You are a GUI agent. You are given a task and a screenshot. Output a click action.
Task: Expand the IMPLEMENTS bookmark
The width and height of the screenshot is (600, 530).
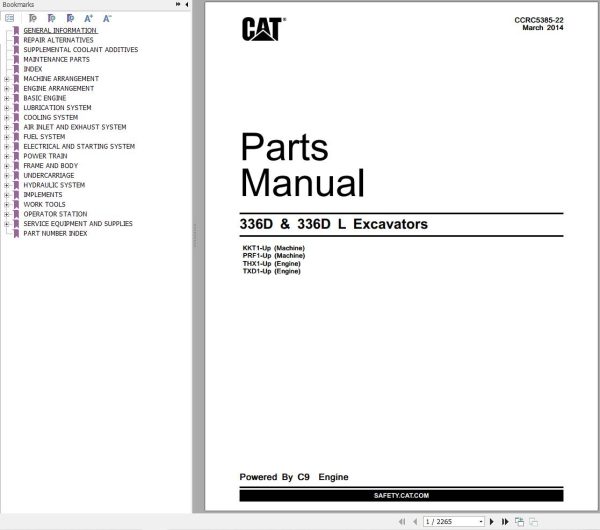point(7,195)
